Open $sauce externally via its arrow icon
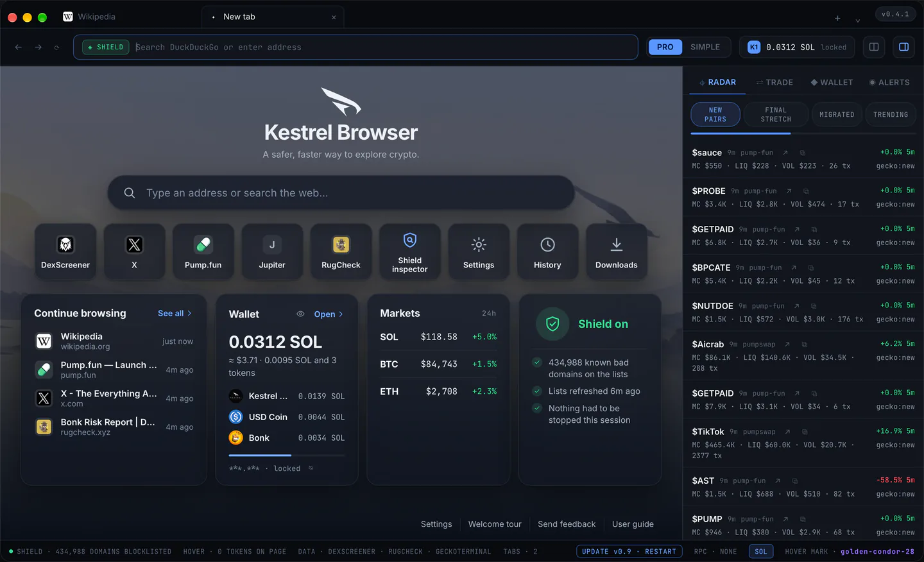 785,153
